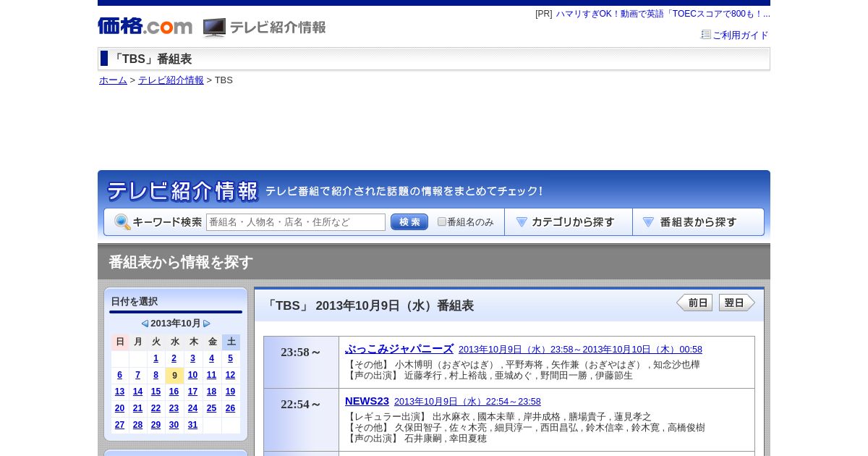Select October 12 in calendar
This screenshot has height=456, width=868.
[230, 375]
